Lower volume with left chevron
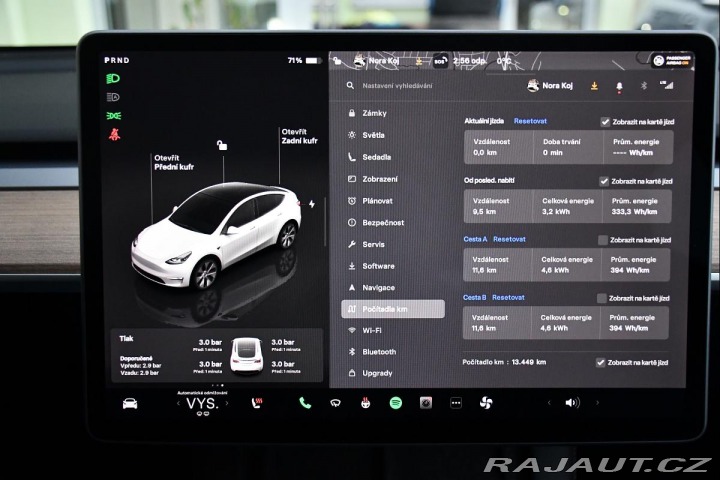The width and height of the screenshot is (720, 480). [549, 403]
